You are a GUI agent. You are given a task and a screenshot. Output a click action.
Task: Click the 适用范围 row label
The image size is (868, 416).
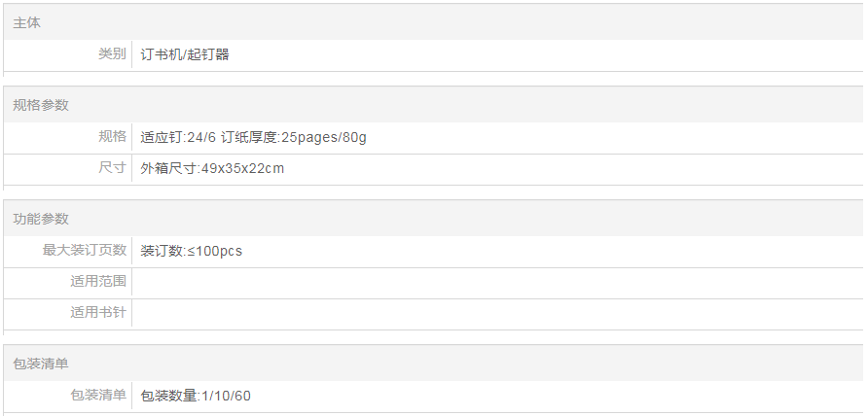[x=98, y=281]
